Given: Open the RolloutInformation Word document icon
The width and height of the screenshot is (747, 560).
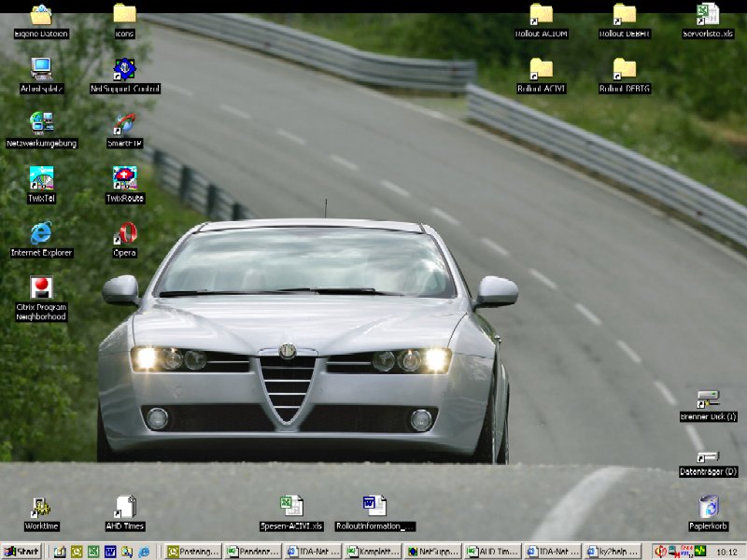Looking at the screenshot, I should coord(374,507).
